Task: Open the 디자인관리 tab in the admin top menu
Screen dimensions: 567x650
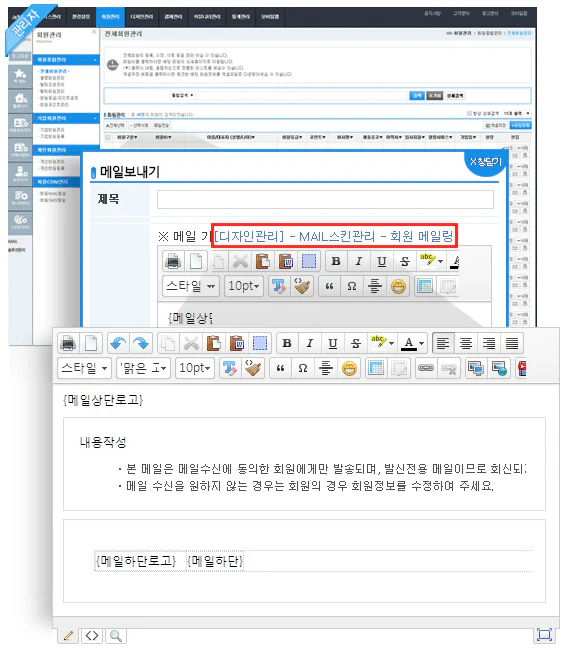Action: coord(142,17)
